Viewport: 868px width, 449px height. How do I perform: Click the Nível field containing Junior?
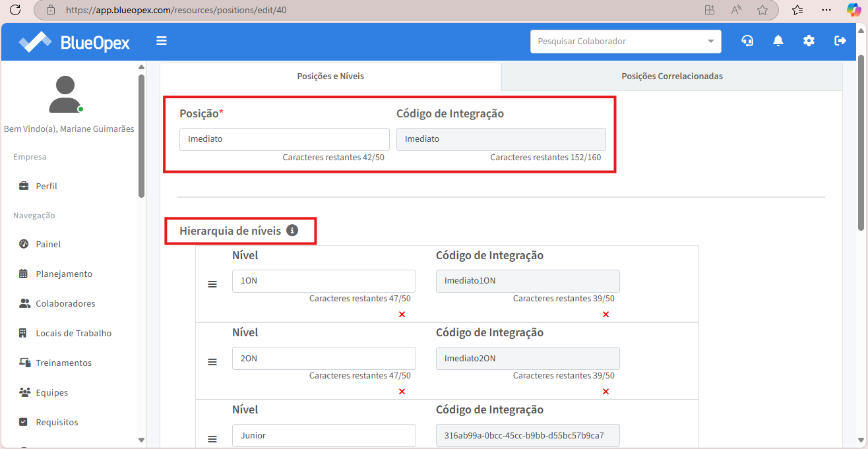click(324, 435)
